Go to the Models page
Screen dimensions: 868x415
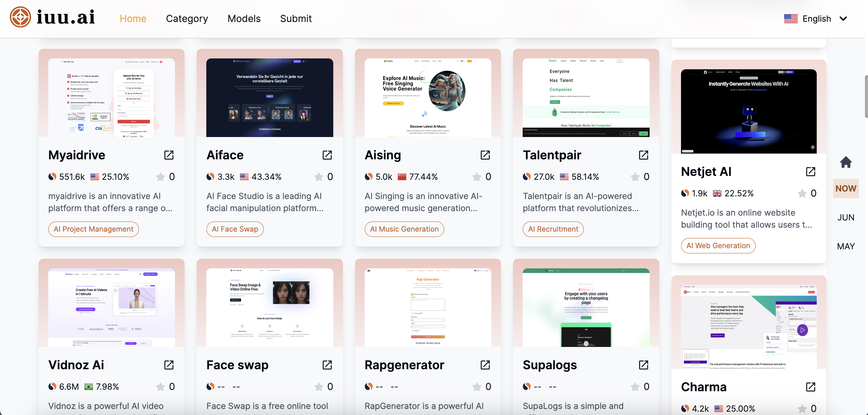pyautogui.click(x=244, y=19)
